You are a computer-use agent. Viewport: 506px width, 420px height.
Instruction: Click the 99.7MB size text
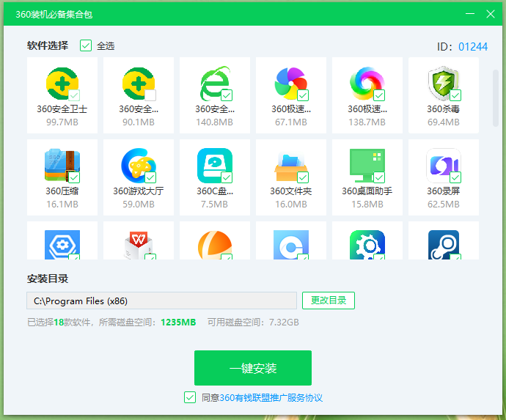62,122
